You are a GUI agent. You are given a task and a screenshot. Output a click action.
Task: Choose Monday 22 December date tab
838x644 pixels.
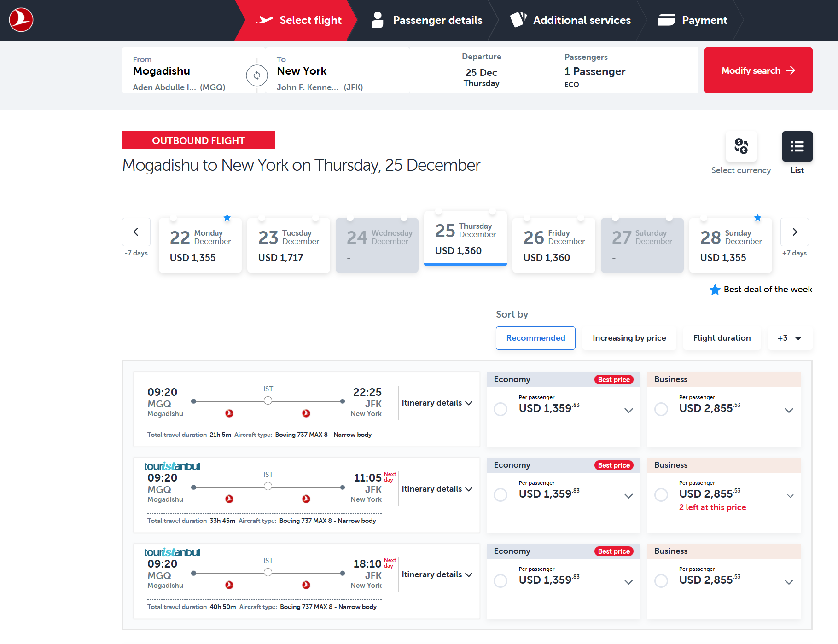(200, 245)
